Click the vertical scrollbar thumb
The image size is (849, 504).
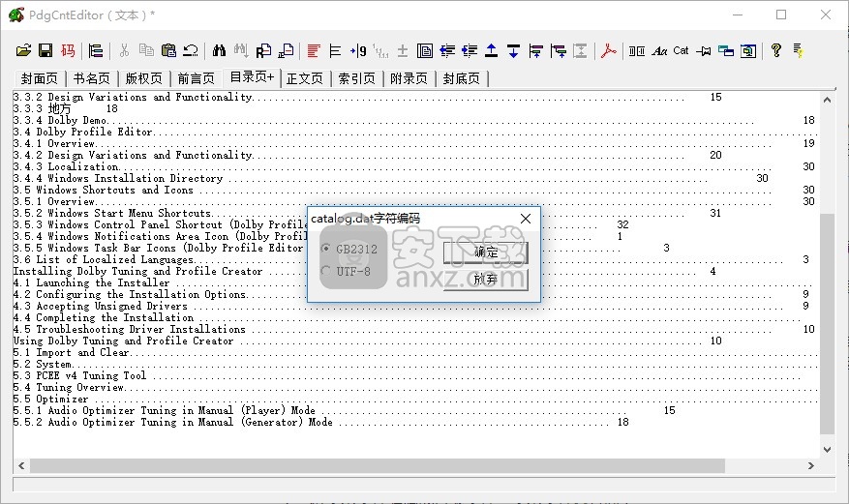827,323
